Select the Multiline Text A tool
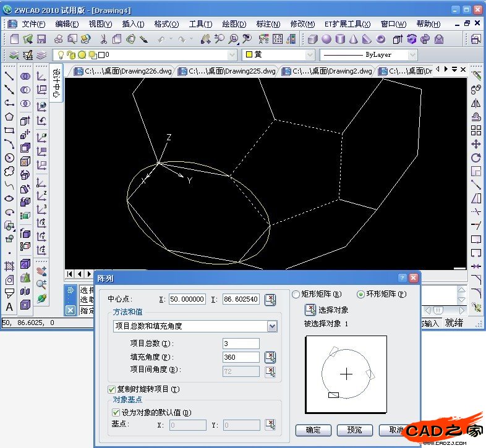This screenshot has width=486, height=448. click(9, 307)
